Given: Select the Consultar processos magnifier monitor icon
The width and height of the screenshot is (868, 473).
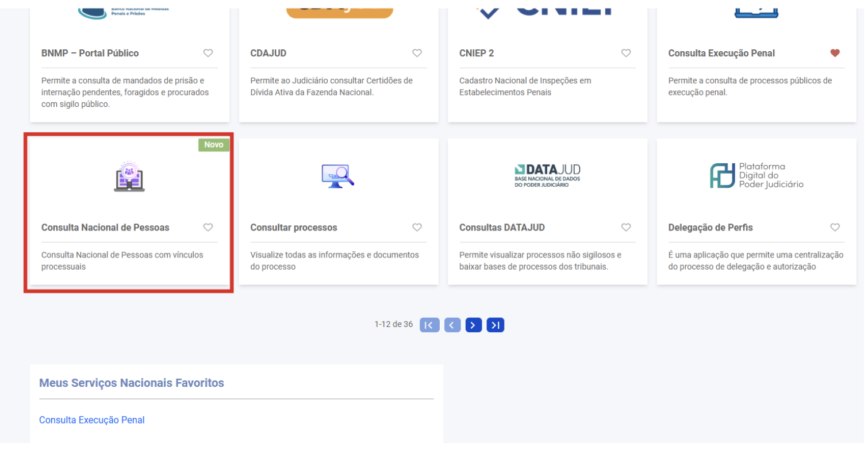Looking at the screenshot, I should coord(339,177).
